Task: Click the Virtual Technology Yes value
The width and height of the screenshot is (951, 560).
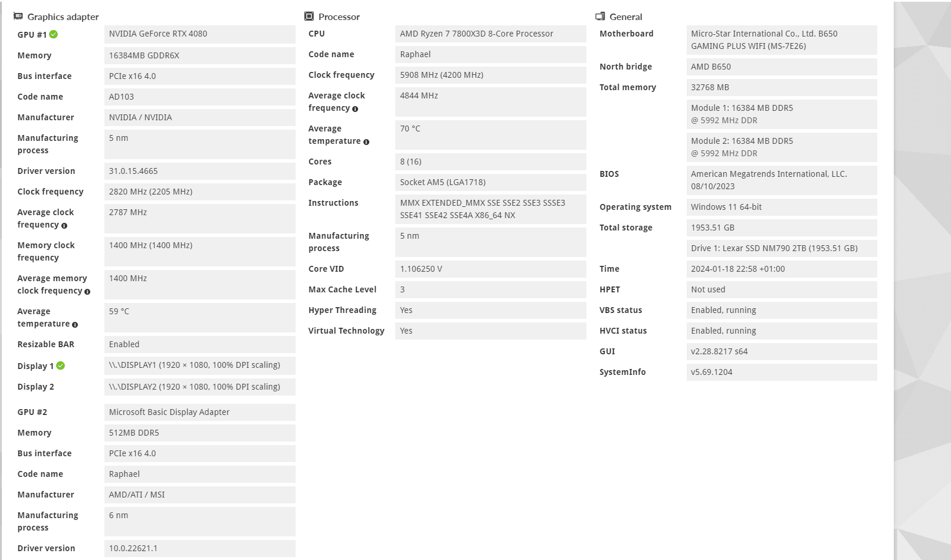Action: 491,331
